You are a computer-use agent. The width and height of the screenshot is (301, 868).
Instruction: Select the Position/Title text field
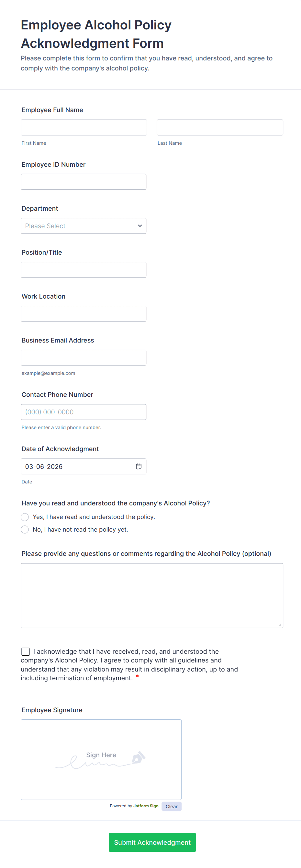(84, 270)
